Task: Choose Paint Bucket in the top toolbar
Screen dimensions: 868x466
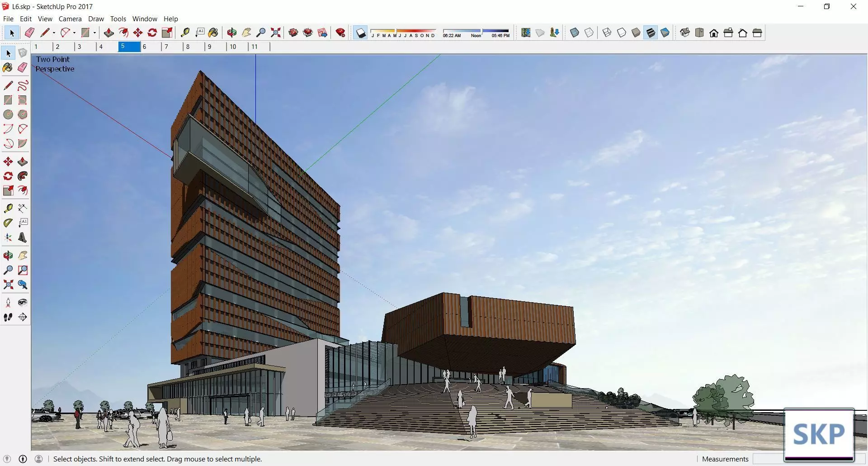Action: click(213, 33)
